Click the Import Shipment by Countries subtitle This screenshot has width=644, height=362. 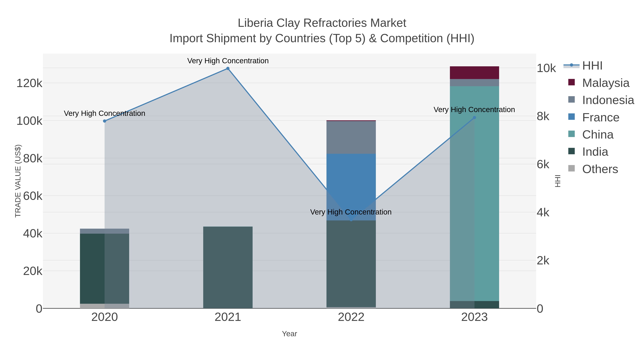(x=322, y=38)
